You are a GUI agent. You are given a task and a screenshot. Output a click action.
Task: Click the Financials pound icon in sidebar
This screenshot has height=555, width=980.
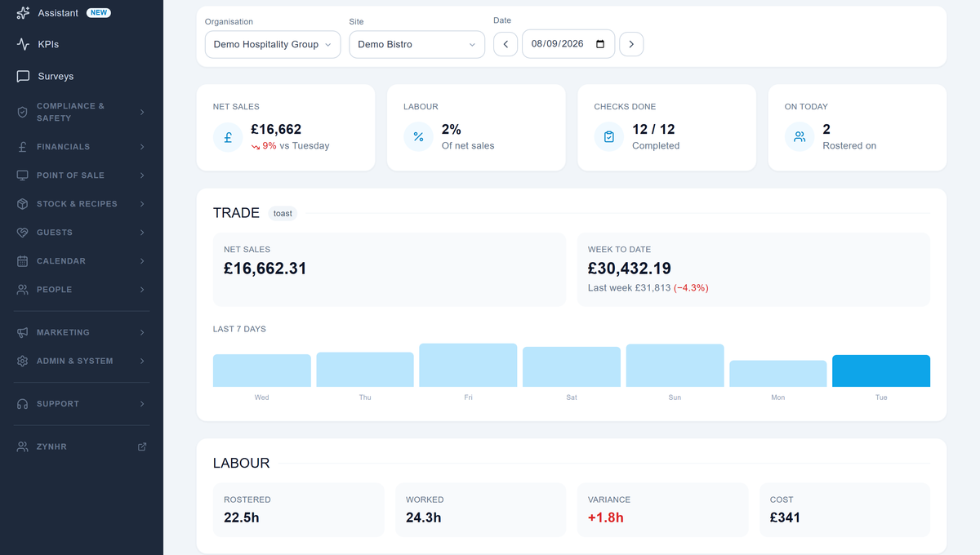(x=23, y=147)
